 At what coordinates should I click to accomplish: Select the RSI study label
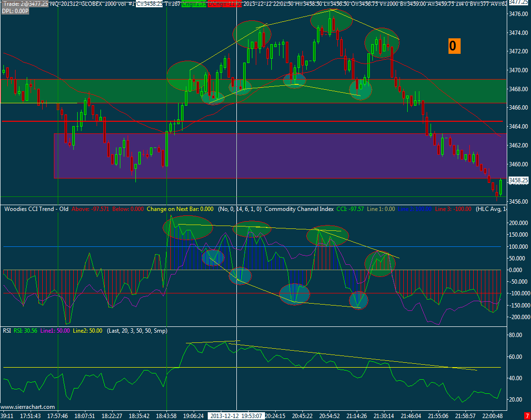(7, 331)
